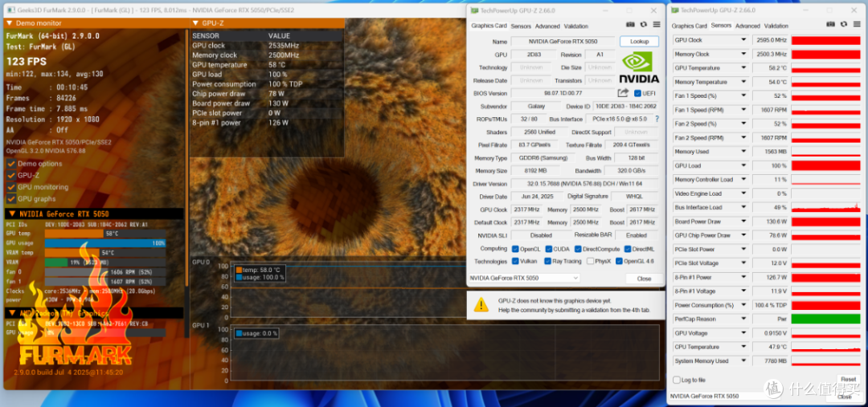Collapse the NVIDIA GeForce RTX 5050 section
868x407 pixels.
tap(12, 214)
